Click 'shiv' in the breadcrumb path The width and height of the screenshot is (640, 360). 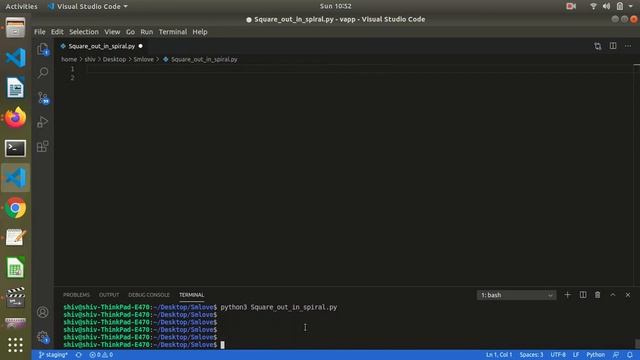[90, 59]
